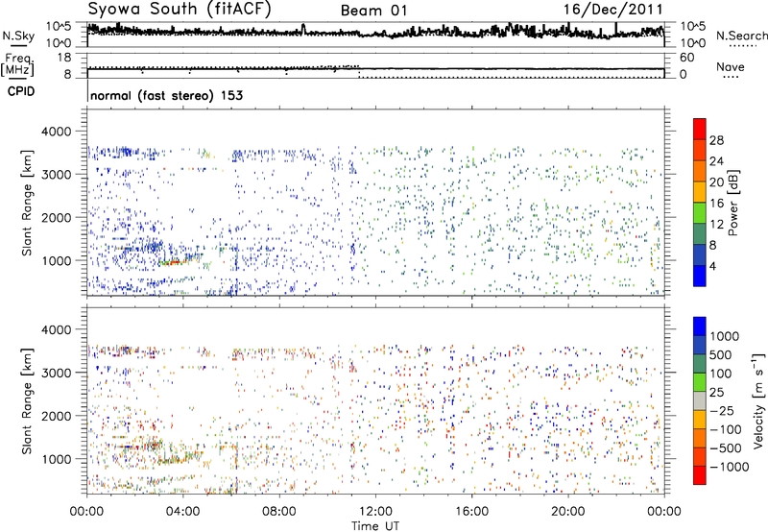Click the red bottom of velocity colorbar
The width and height of the screenshot is (768, 532).
(x=700, y=475)
